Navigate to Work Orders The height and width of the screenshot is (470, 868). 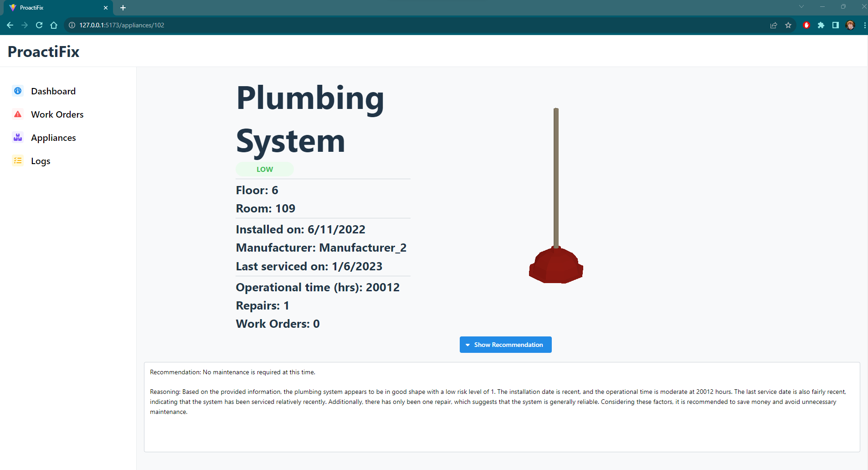coord(57,114)
